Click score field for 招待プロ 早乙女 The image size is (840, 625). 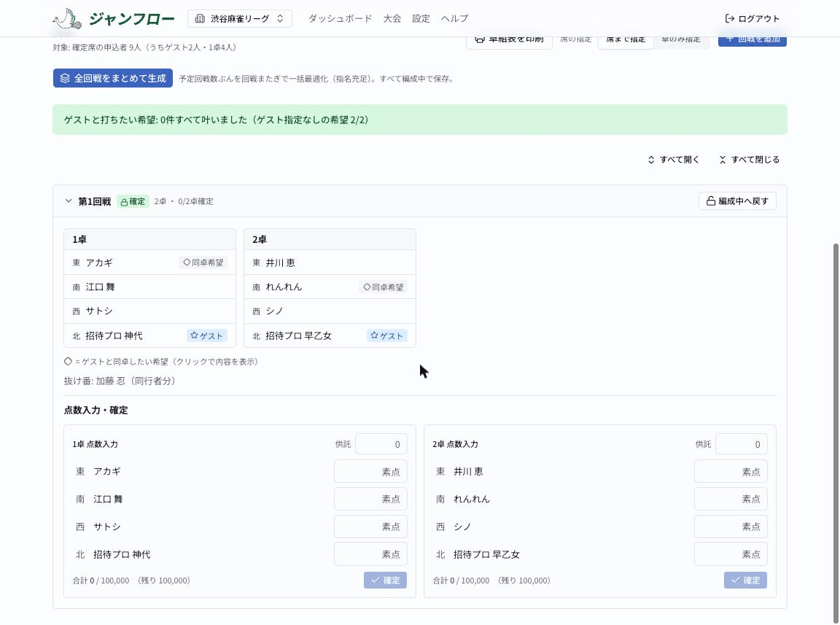coord(731,554)
